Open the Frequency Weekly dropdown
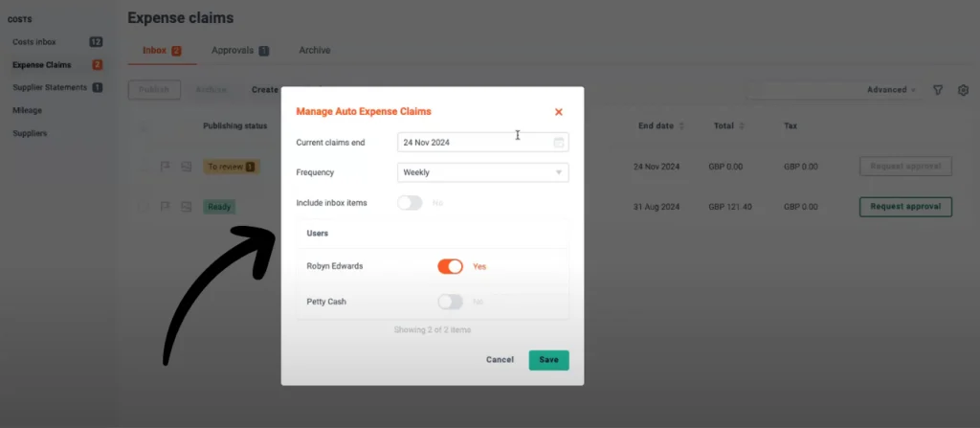980x428 pixels. [x=483, y=172]
